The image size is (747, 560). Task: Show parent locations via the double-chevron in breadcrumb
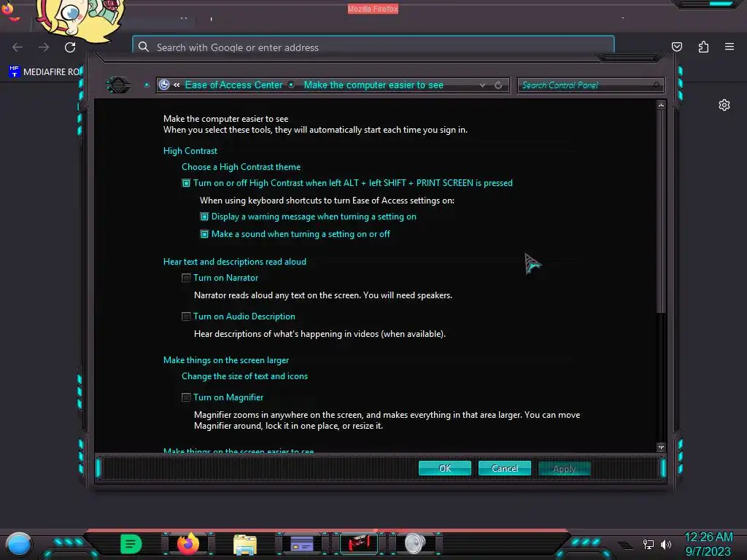(x=177, y=85)
